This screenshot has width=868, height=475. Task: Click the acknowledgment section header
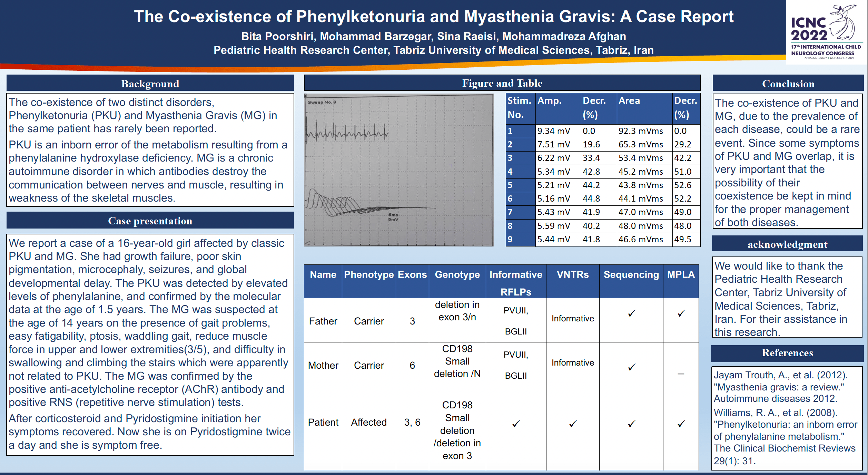click(788, 244)
